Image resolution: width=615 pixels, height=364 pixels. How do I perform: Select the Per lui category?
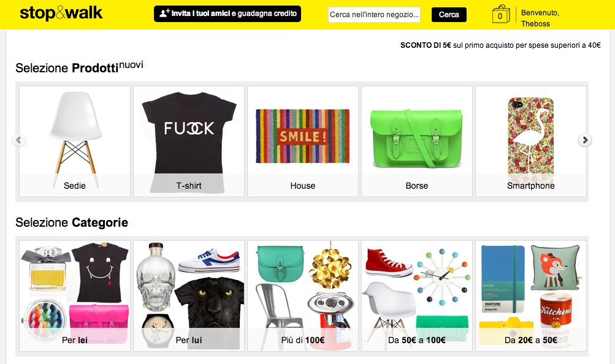point(189,296)
